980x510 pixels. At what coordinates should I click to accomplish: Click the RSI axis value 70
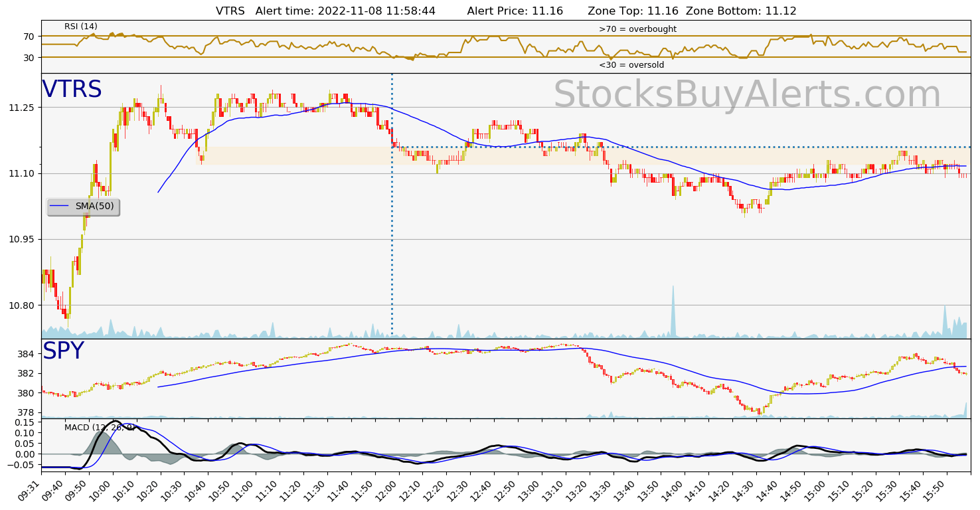[29, 36]
